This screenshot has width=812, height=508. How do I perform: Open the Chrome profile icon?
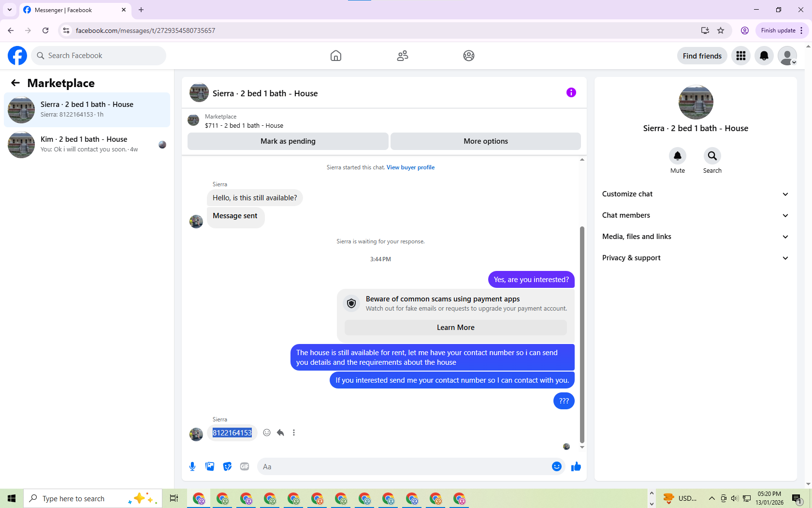[x=745, y=30]
